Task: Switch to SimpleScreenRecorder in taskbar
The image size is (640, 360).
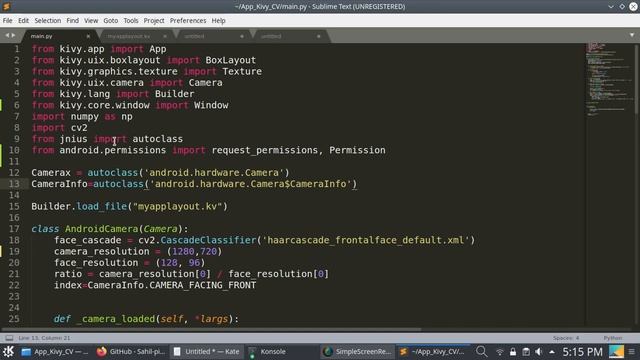Action: click(x=357, y=351)
